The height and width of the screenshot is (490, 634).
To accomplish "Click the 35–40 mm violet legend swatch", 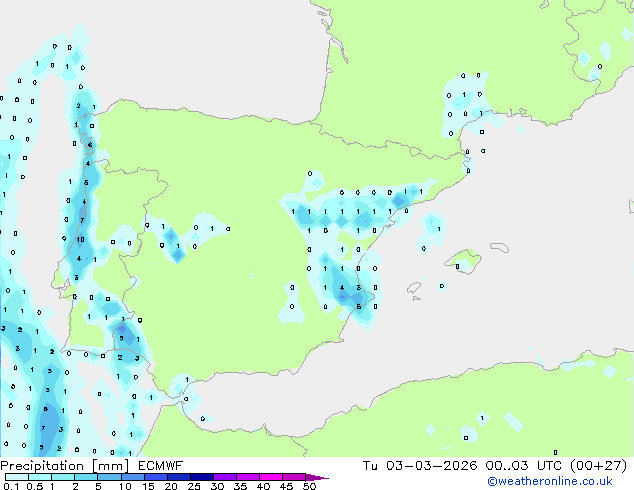I will tap(248, 477).
